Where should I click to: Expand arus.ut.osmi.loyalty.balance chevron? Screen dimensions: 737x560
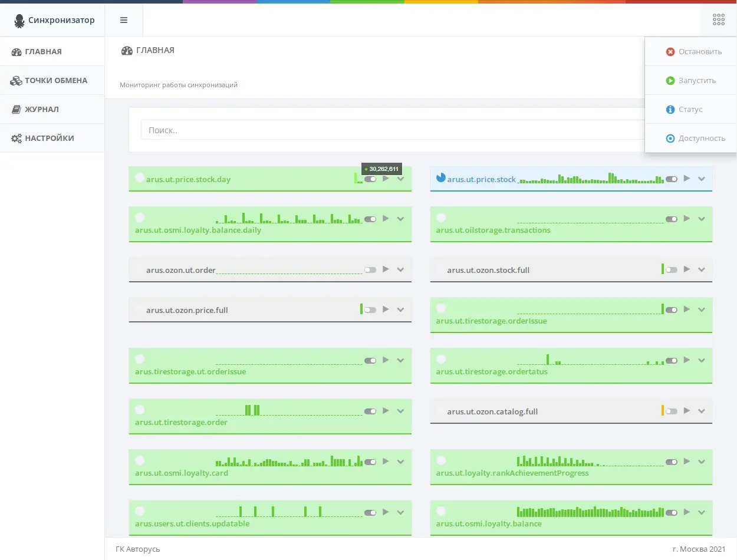[x=701, y=512]
